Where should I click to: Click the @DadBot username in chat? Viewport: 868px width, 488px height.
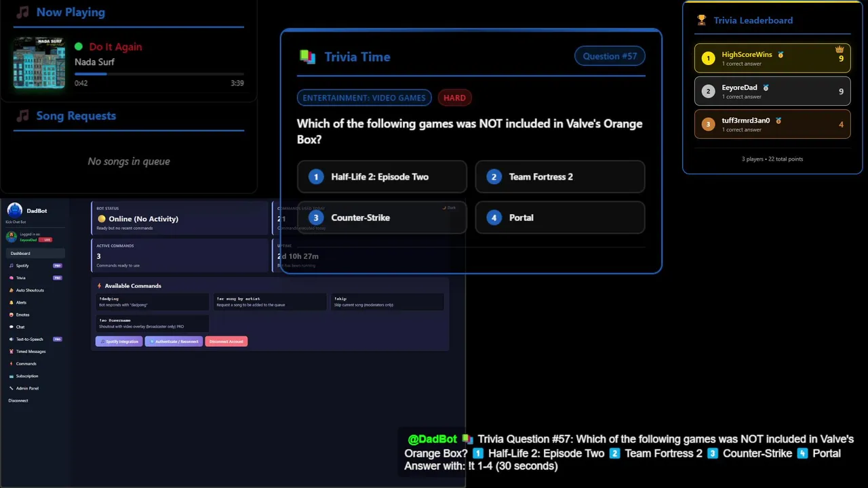point(433,439)
